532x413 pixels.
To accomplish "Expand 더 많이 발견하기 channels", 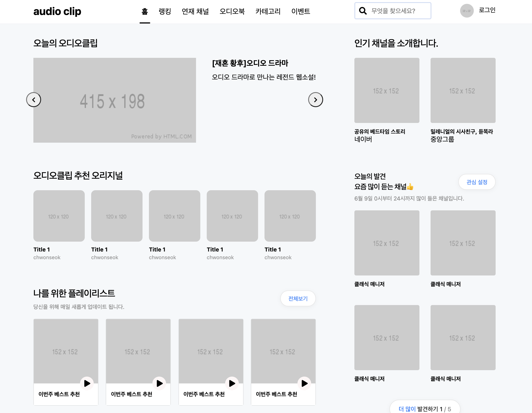I will coord(425,409).
